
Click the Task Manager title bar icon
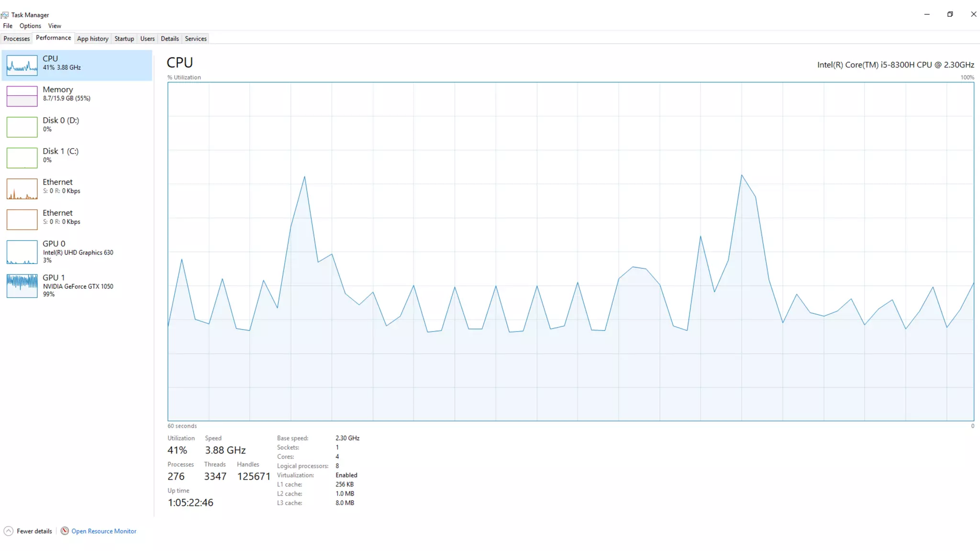(5, 15)
